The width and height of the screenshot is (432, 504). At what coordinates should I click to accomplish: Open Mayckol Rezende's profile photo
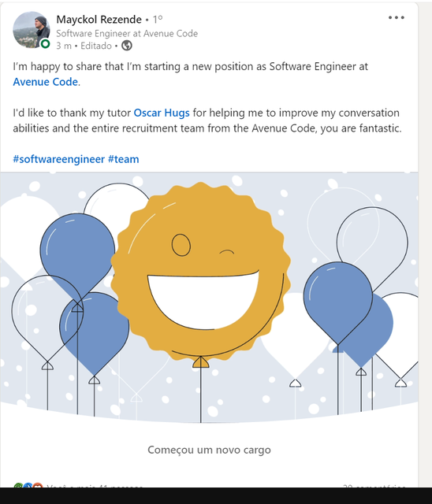tap(32, 30)
